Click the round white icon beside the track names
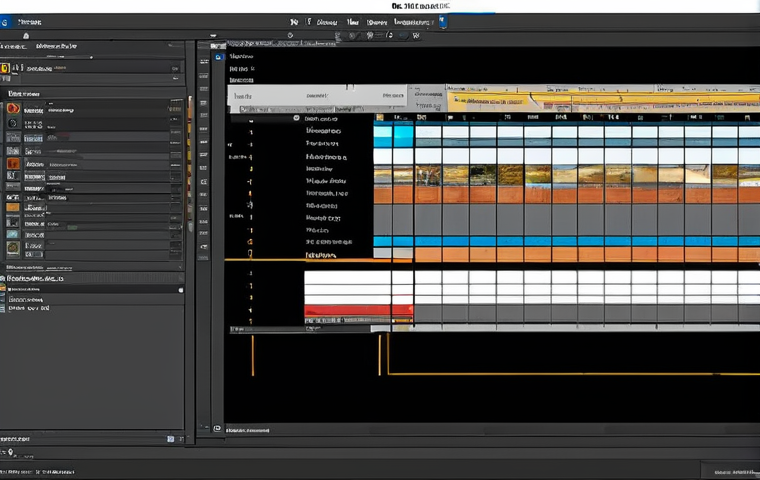This screenshot has width=760, height=480. [x=296, y=118]
